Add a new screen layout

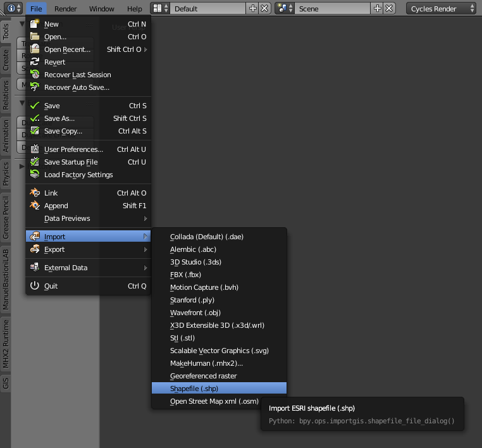point(253,8)
